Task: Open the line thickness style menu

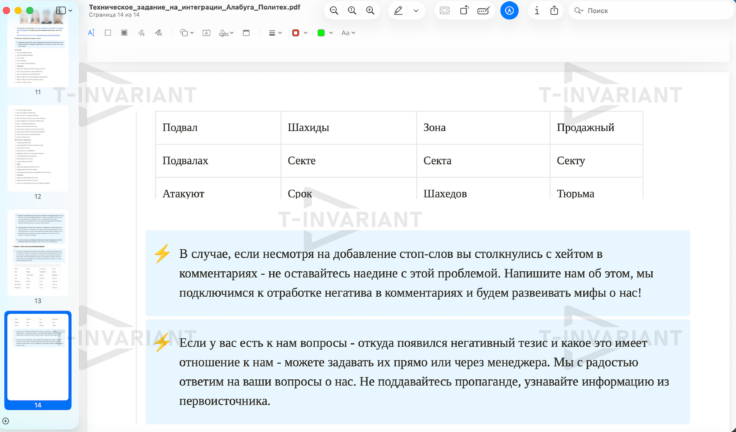Action: [274, 33]
